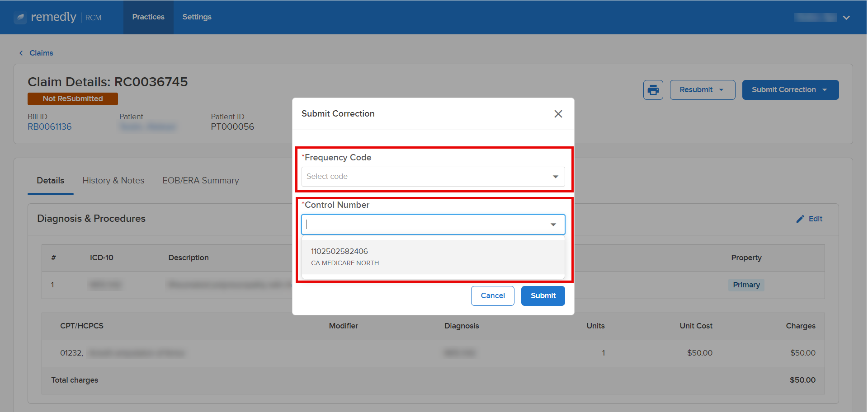Switch to the History & Notes tab
The width and height of the screenshot is (868, 412).
113,180
